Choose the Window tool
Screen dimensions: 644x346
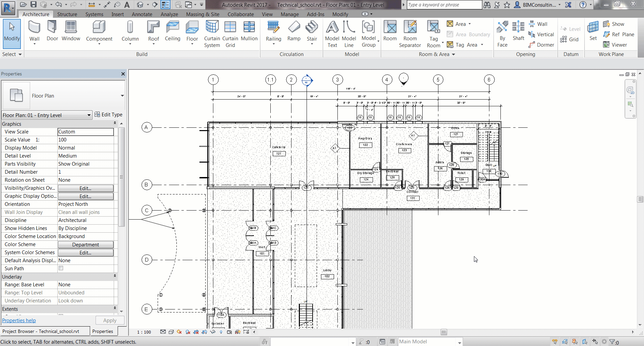pyautogui.click(x=71, y=31)
